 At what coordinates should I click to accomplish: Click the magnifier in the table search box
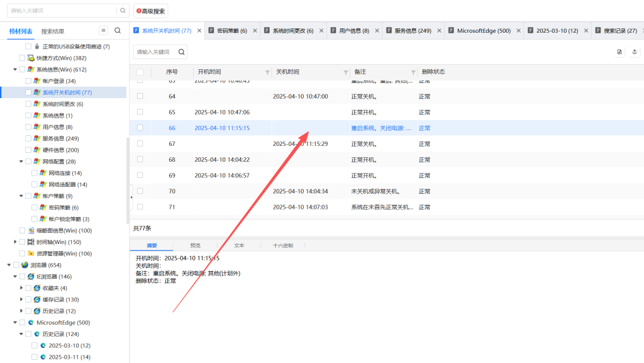[180, 52]
